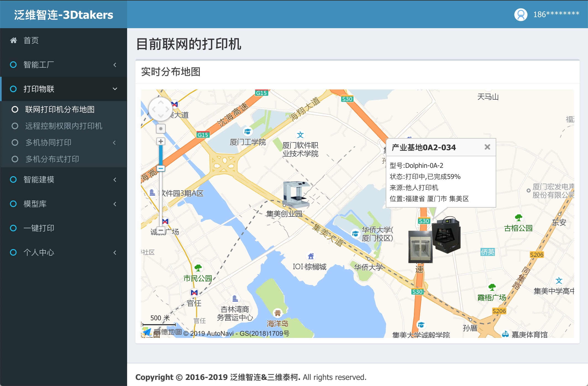Click the map pan compass control
The image size is (588, 386).
pyautogui.click(x=161, y=109)
